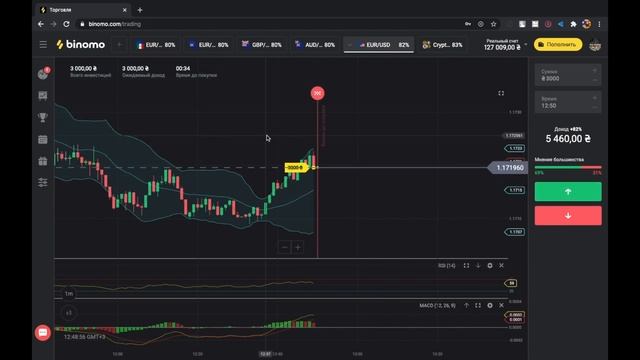
Task: Open the Chrome three-dot menu
Action: point(599,24)
